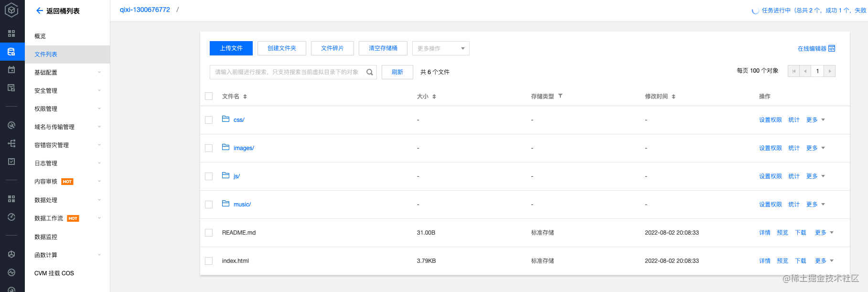
Task: Check the images/ row checkbox
Action: pos(209,148)
